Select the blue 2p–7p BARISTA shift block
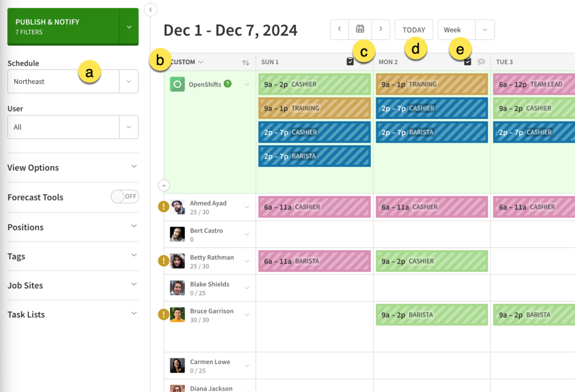This screenshot has height=392, width=575. pyautogui.click(x=314, y=157)
